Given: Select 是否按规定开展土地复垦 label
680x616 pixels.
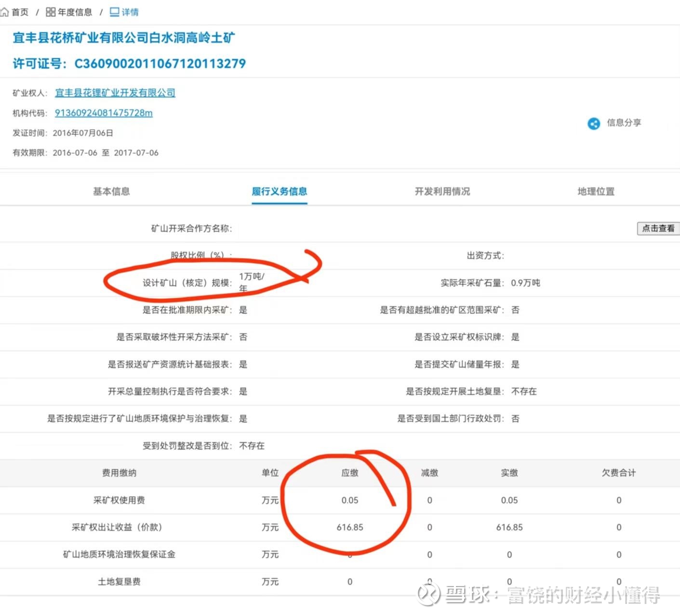Looking at the screenshot, I should (455, 391).
